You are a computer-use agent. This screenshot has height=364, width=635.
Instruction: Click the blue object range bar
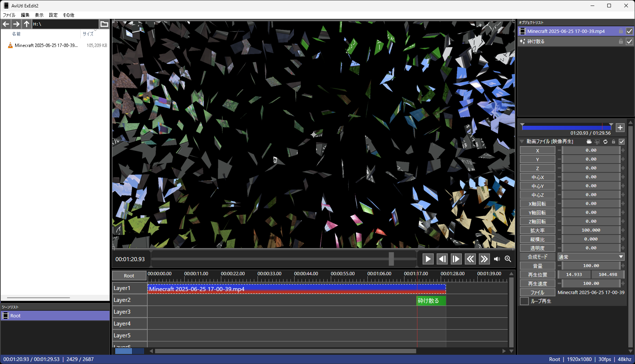pos(567,128)
